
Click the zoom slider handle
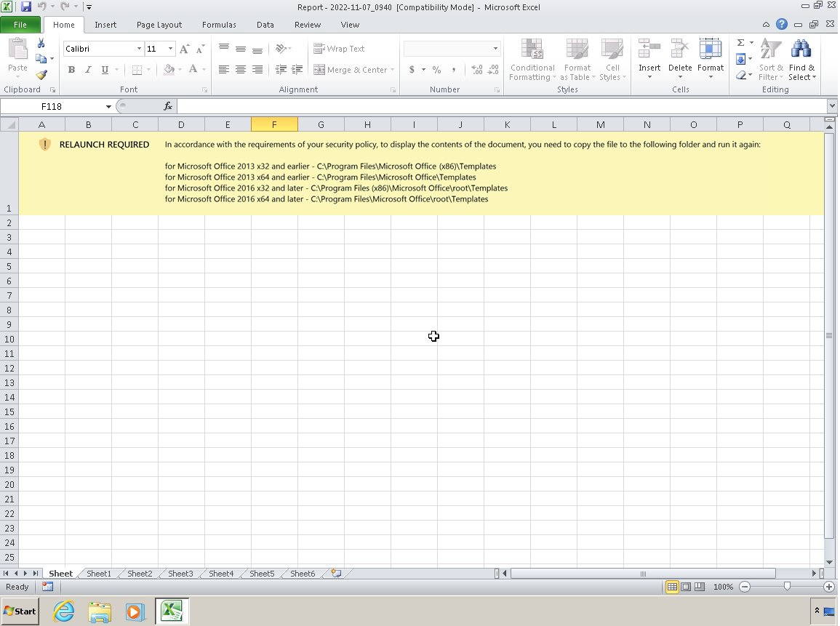point(786,587)
